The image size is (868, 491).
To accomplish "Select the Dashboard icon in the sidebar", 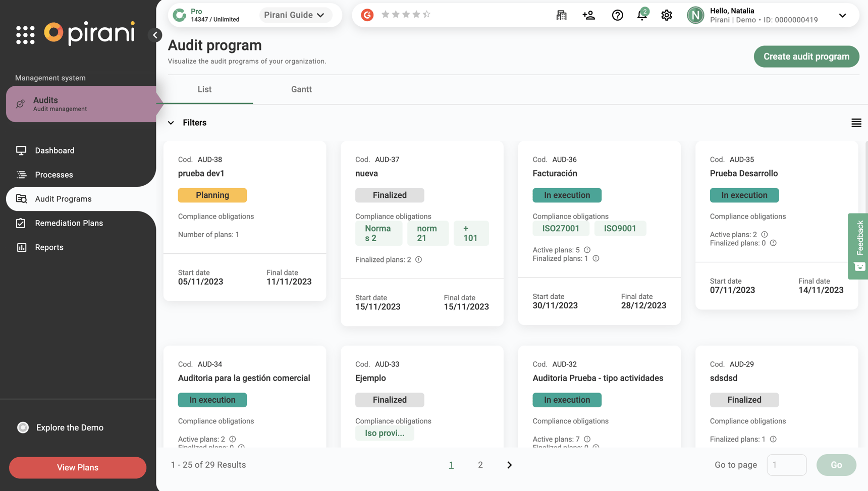I will (x=21, y=150).
